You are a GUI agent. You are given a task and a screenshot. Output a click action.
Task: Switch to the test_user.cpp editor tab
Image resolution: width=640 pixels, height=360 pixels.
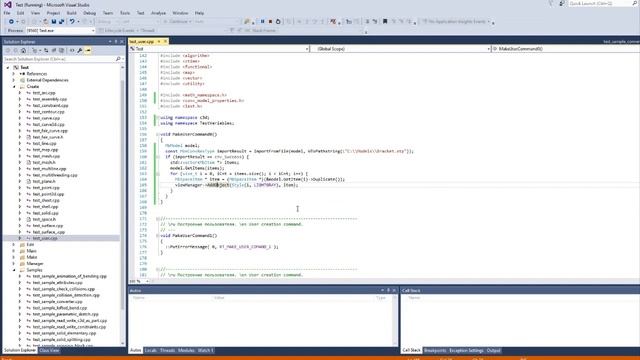tap(142, 42)
